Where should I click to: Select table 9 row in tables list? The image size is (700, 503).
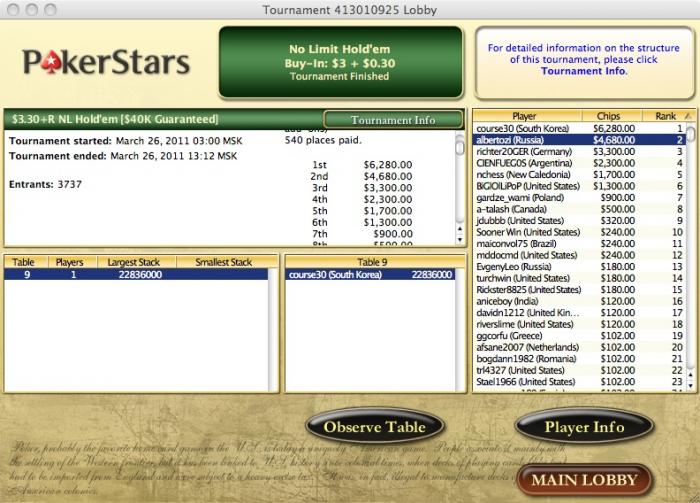click(x=136, y=274)
